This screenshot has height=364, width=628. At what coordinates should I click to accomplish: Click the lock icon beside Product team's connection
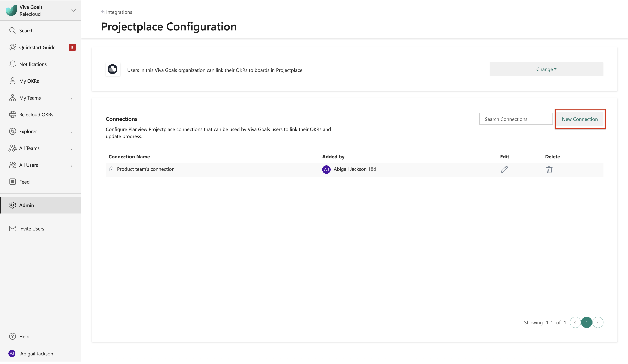tap(111, 169)
